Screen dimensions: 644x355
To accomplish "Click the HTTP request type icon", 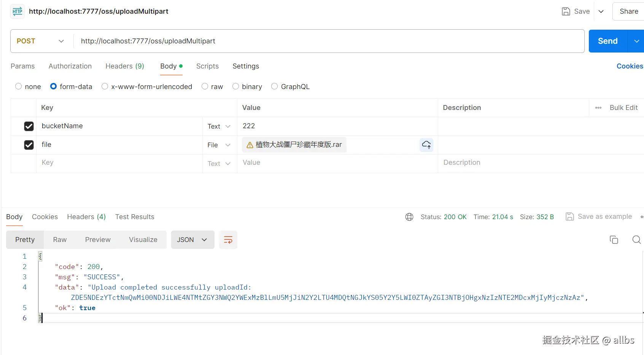I will (x=17, y=11).
